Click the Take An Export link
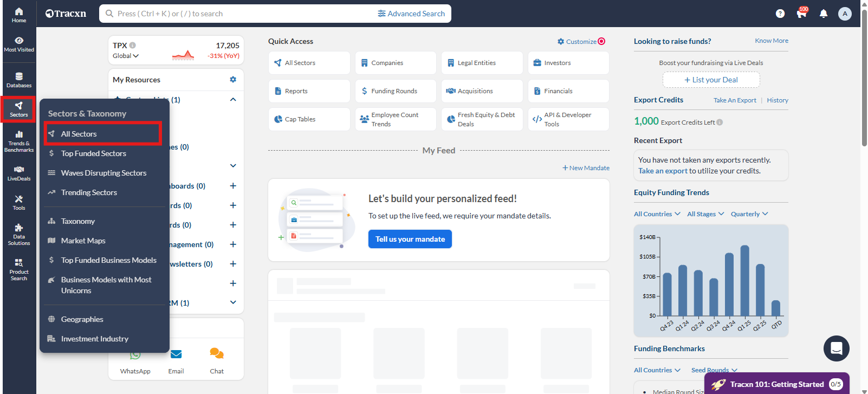This screenshot has height=394, width=868. [x=734, y=100]
